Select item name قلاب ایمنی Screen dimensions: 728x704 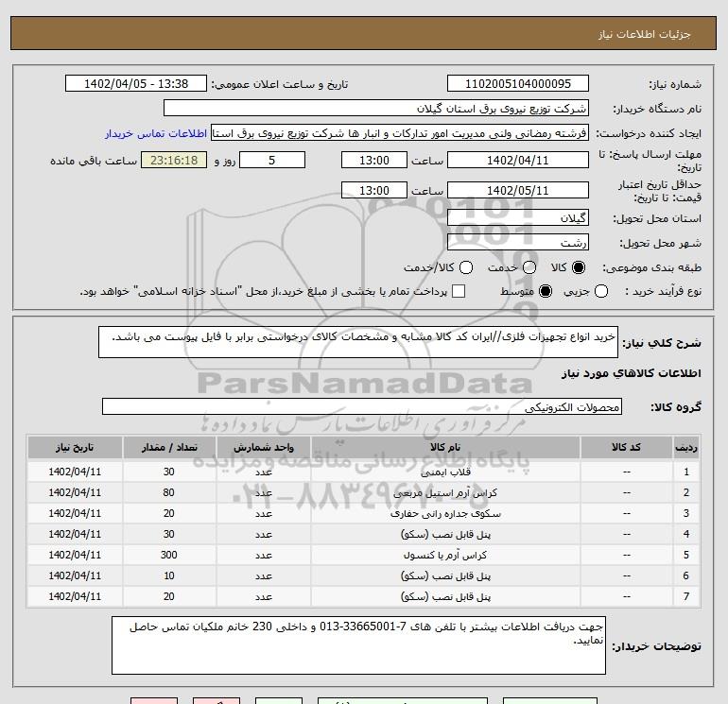(x=445, y=472)
